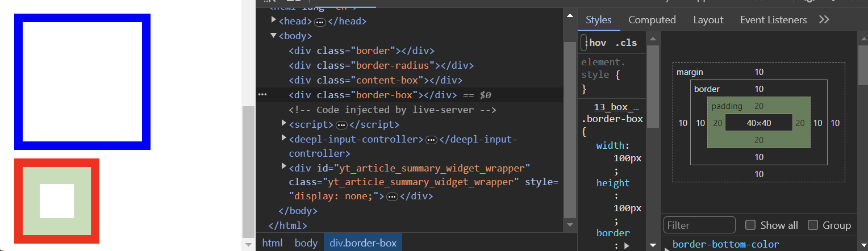This screenshot has height=251, width=868.
Task: Enable the Show all checkbox
Action: (750, 225)
